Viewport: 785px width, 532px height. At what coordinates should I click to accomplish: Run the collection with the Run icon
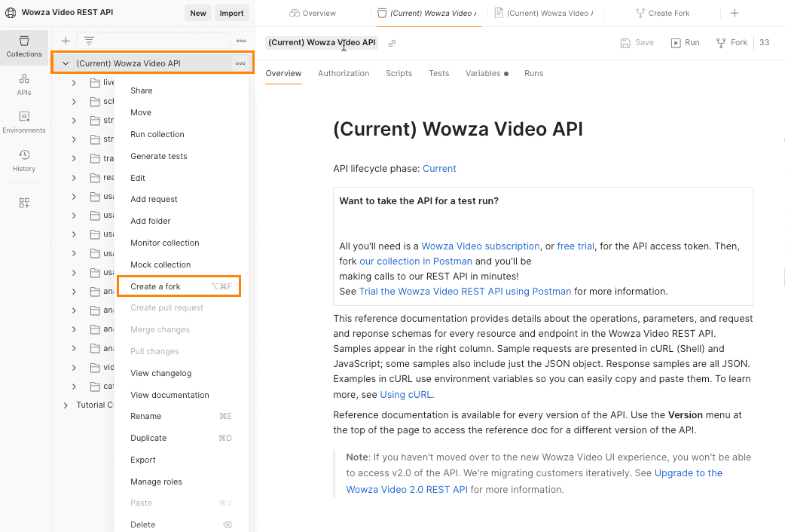(684, 42)
